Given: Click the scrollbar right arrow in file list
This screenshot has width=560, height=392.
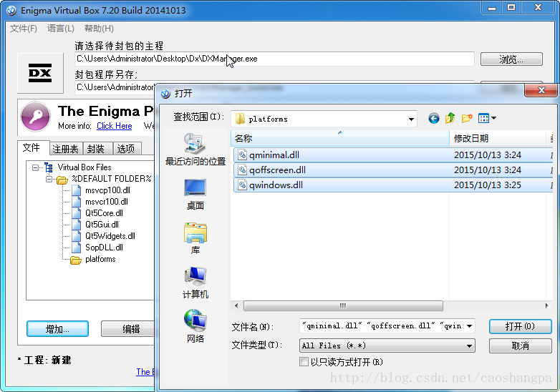Looking at the screenshot, I should 547,305.
